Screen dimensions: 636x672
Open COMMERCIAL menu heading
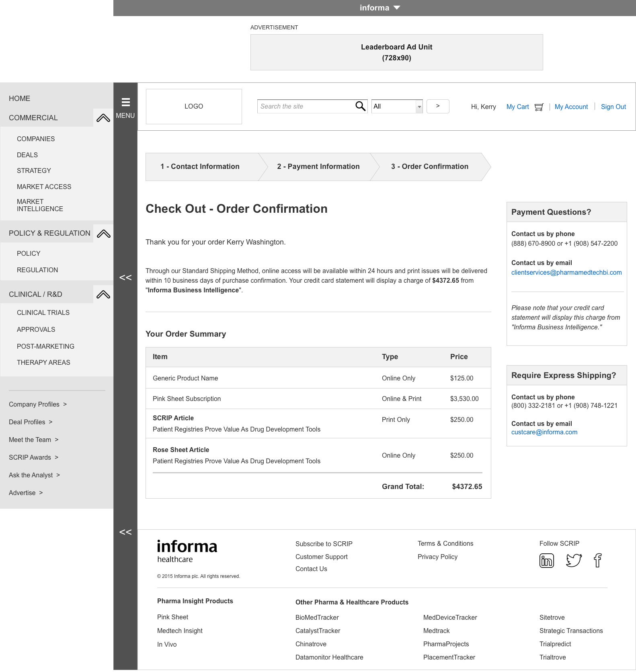[x=33, y=118]
